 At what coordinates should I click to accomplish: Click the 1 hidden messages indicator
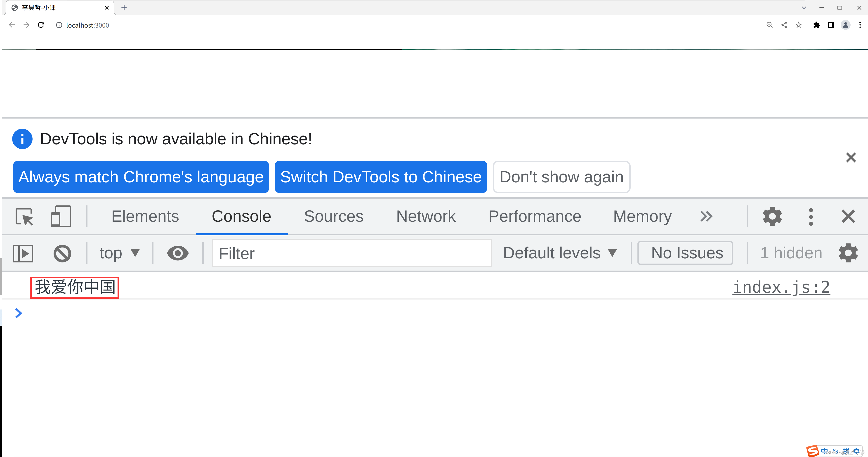click(x=790, y=253)
